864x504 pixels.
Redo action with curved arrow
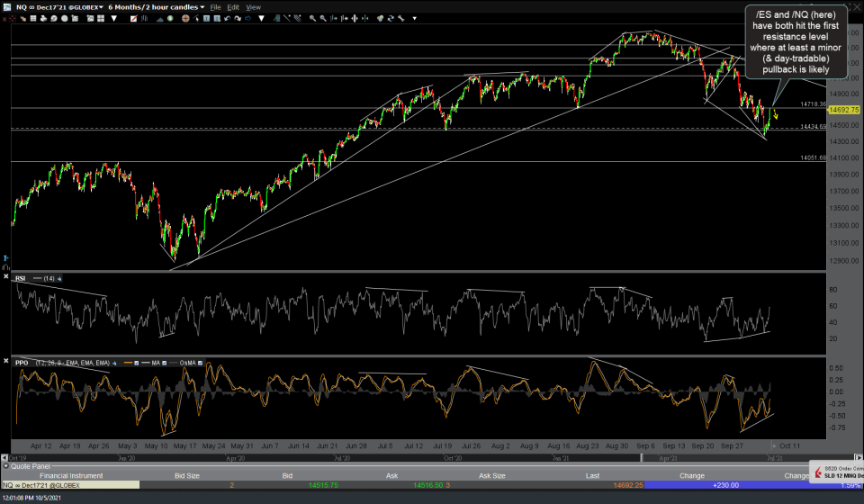pyautogui.click(x=238, y=18)
